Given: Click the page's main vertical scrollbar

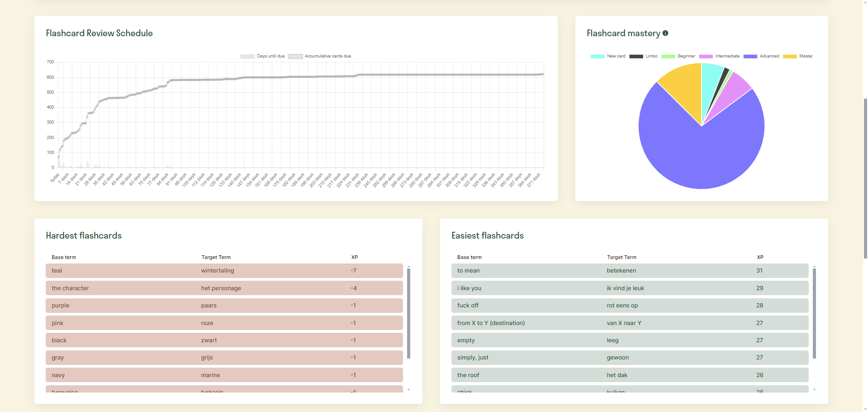Looking at the screenshot, I should [865, 179].
